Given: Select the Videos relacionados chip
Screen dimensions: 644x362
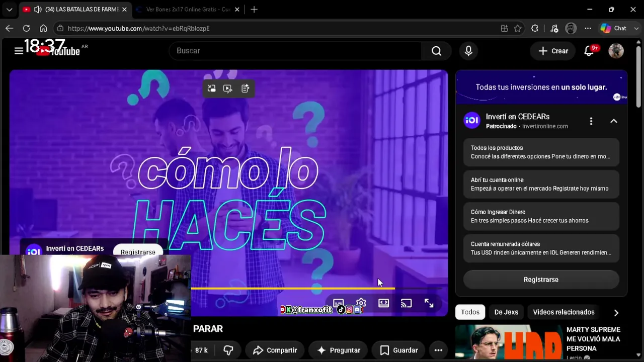Looking at the screenshot, I should click(x=563, y=312).
